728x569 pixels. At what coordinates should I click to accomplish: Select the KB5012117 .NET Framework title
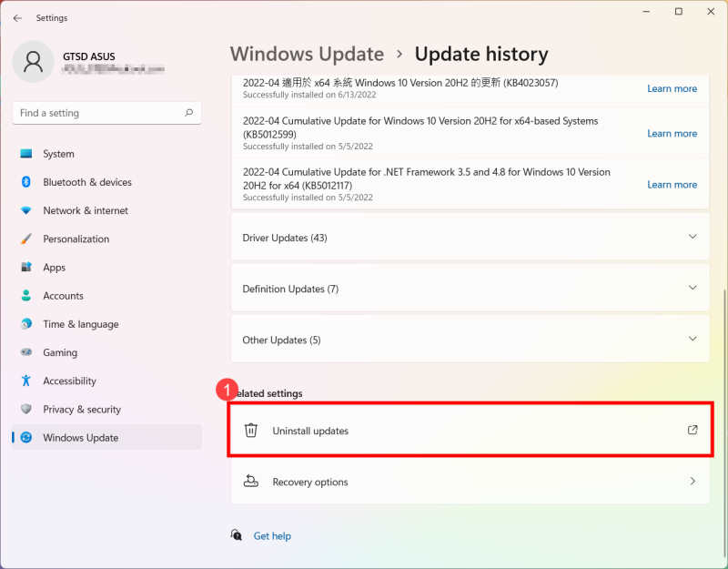pyautogui.click(x=426, y=178)
